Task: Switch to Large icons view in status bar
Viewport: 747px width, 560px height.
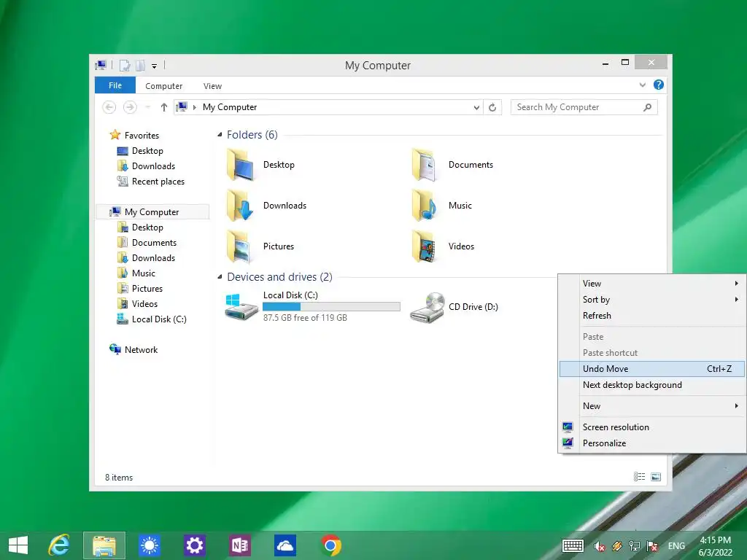Action: tap(656, 477)
